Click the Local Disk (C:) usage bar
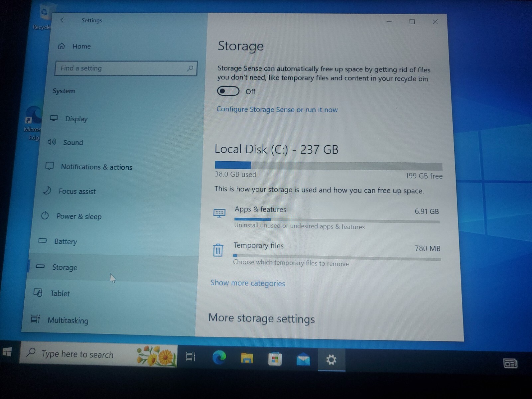532x399 pixels. (329, 166)
